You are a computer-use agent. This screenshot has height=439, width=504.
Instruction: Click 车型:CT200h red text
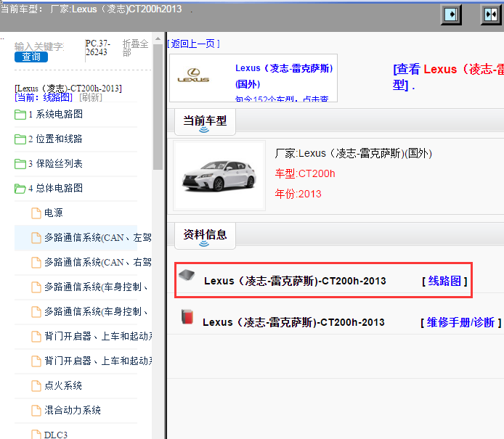(305, 173)
